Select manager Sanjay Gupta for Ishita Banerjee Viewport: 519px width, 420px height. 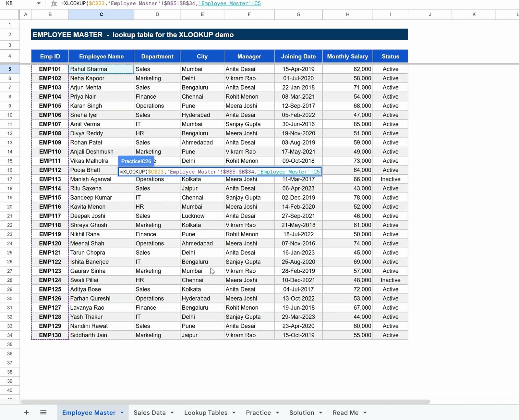click(x=249, y=262)
